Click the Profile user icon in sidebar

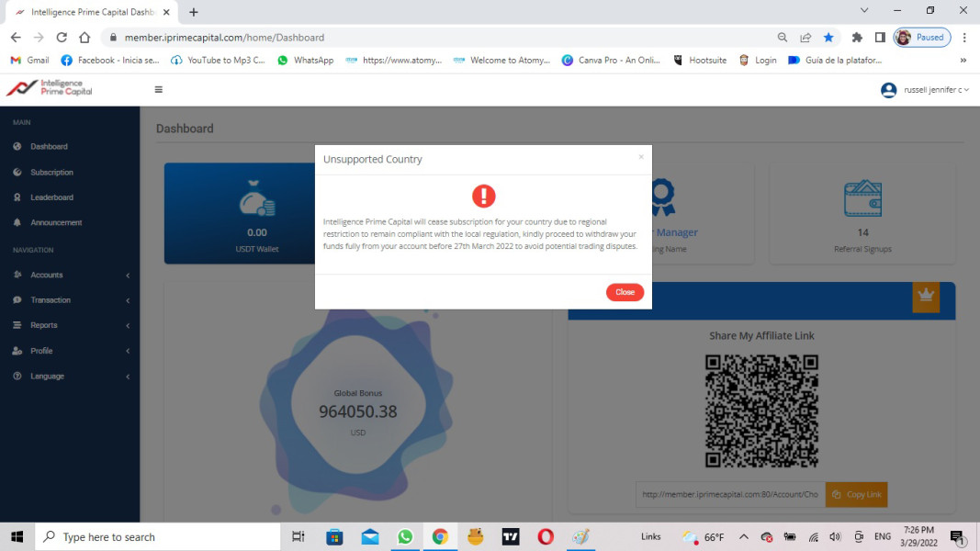click(x=17, y=351)
